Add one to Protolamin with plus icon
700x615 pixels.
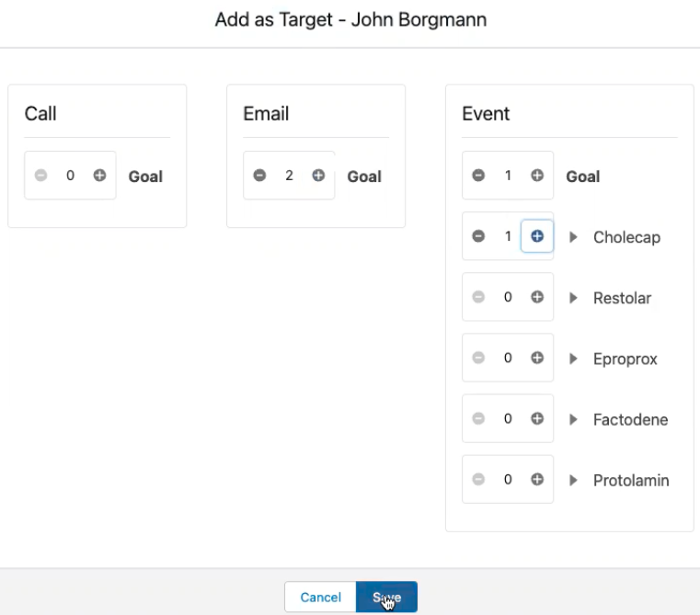click(537, 479)
